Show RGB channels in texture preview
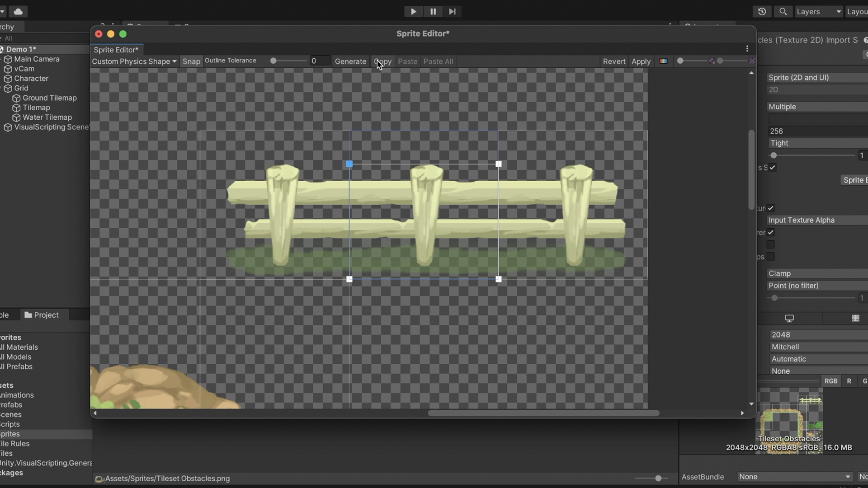 pos(831,381)
